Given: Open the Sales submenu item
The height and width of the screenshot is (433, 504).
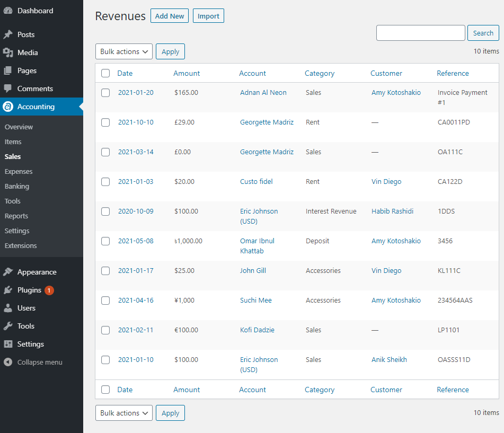Looking at the screenshot, I should pos(13,156).
